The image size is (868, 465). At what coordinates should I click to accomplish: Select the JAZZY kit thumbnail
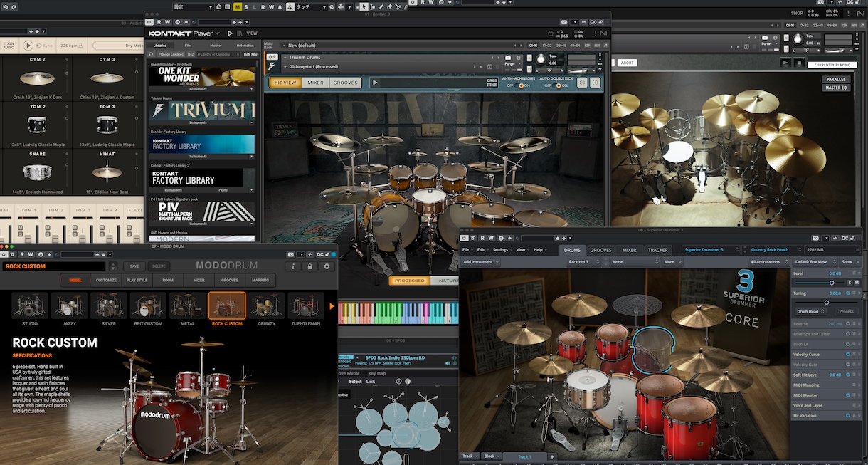pyautogui.click(x=69, y=306)
